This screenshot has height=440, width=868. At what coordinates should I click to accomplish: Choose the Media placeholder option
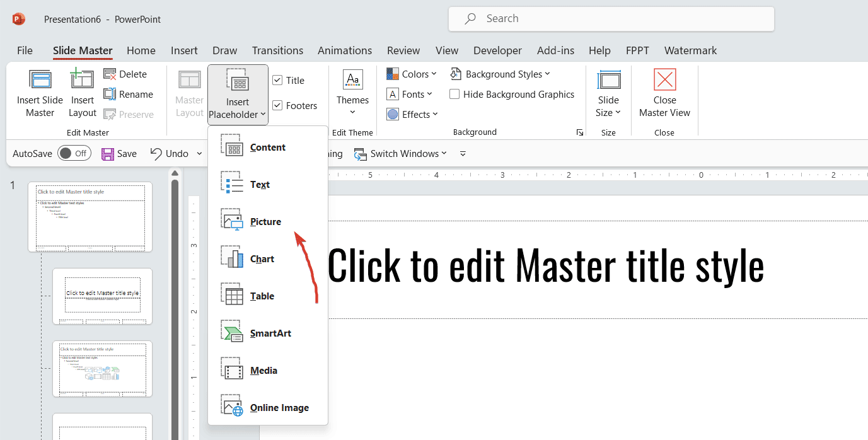click(x=263, y=370)
